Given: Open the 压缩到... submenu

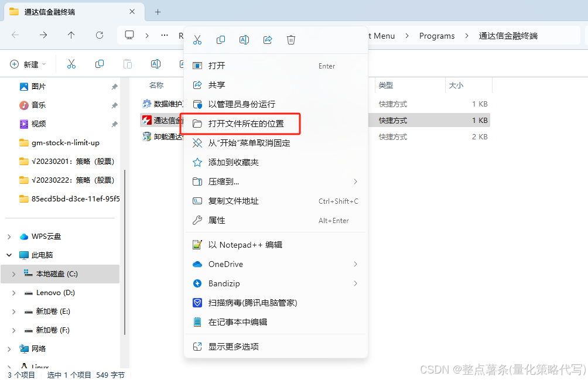Looking at the screenshot, I should (276, 182).
